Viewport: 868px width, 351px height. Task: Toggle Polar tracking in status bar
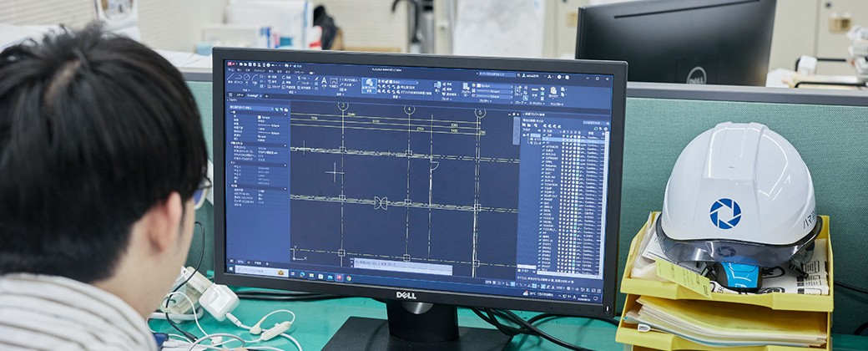click(x=512, y=284)
